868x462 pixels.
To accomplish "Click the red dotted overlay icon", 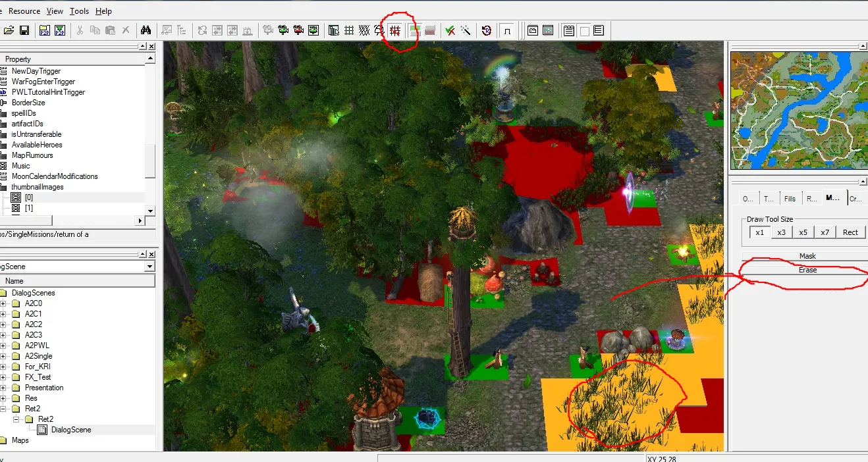I will click(x=430, y=30).
